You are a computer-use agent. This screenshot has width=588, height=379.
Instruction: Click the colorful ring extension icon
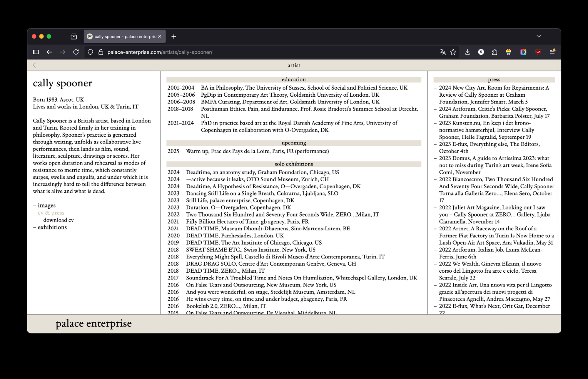pyautogui.click(x=523, y=52)
